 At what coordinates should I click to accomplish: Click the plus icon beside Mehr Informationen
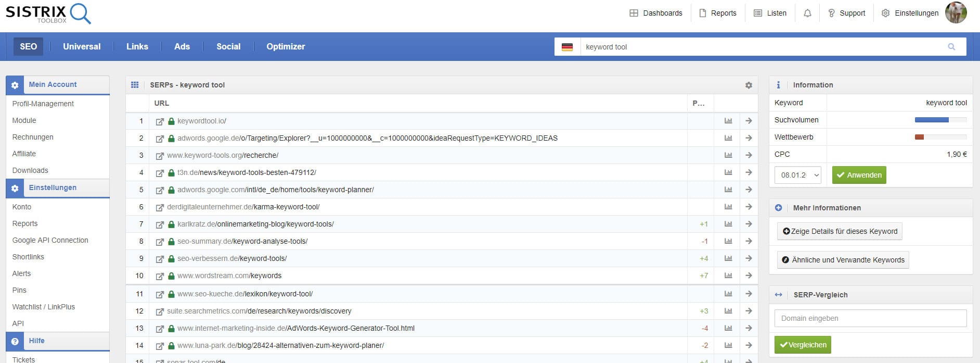tap(778, 208)
